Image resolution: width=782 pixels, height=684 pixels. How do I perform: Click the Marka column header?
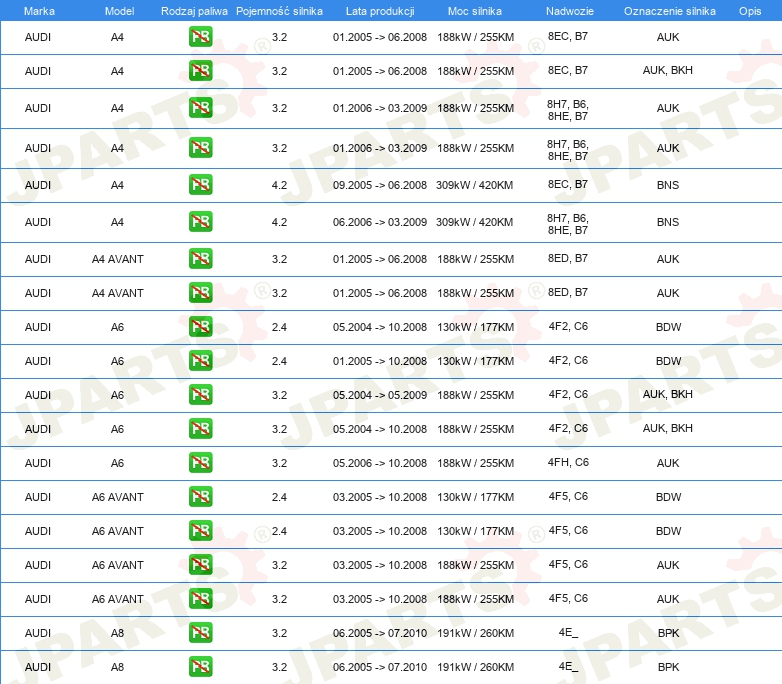pos(39,11)
